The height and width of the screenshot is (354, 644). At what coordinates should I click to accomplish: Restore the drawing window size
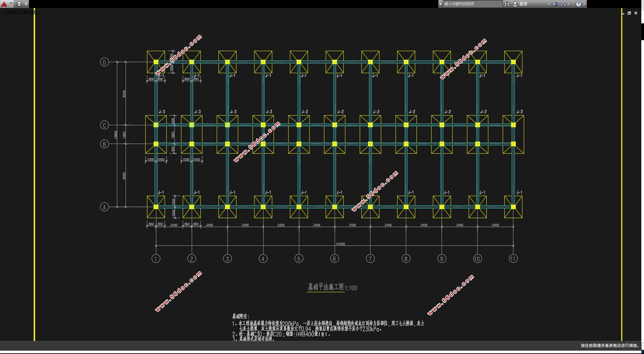coord(629,13)
